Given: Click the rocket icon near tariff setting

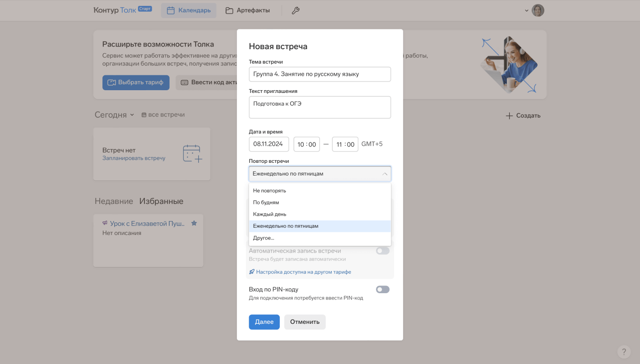Looking at the screenshot, I should pos(252,272).
